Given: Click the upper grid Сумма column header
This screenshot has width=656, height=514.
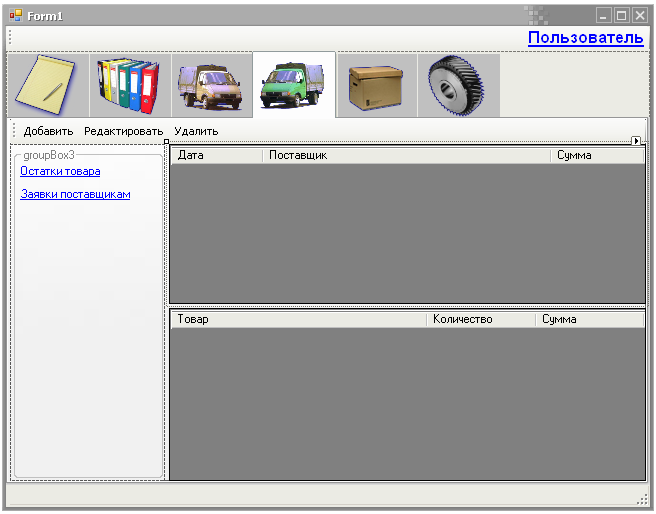Looking at the screenshot, I should click(597, 155).
